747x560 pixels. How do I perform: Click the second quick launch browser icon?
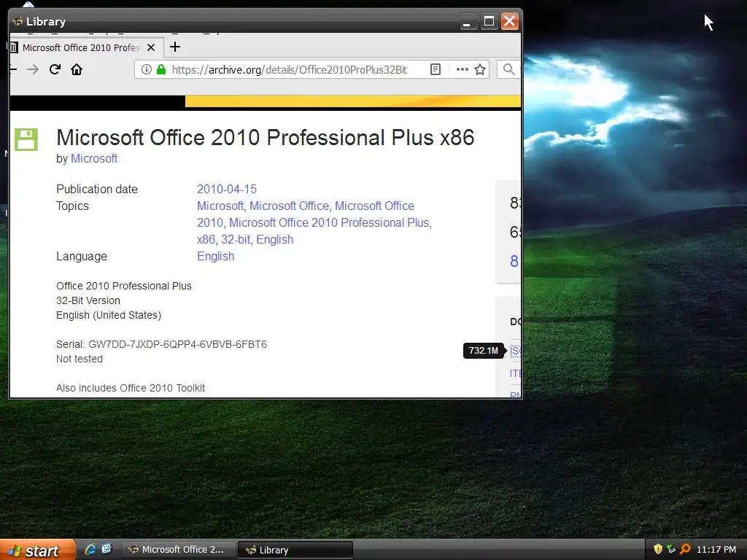107,550
